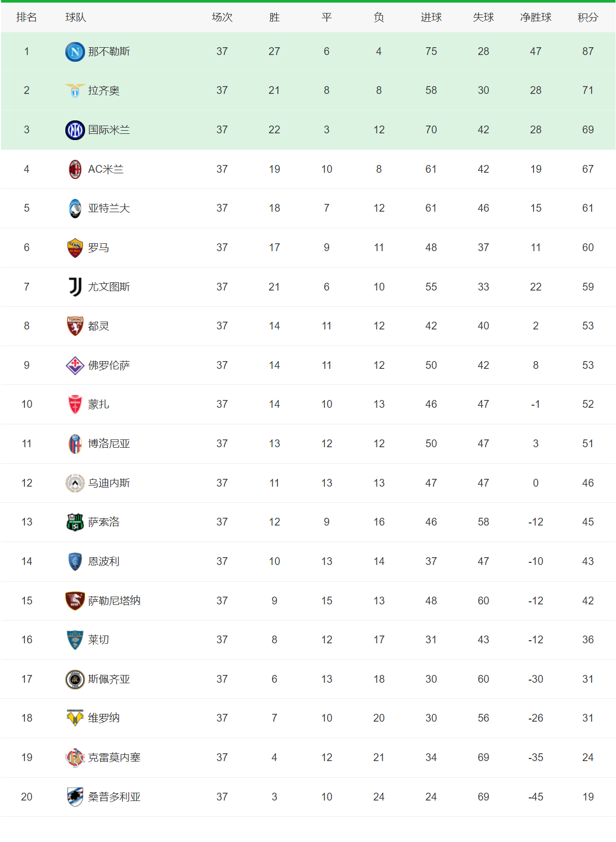Open team name 博洛尼亚
The height and width of the screenshot is (842, 616).
pyautogui.click(x=109, y=444)
